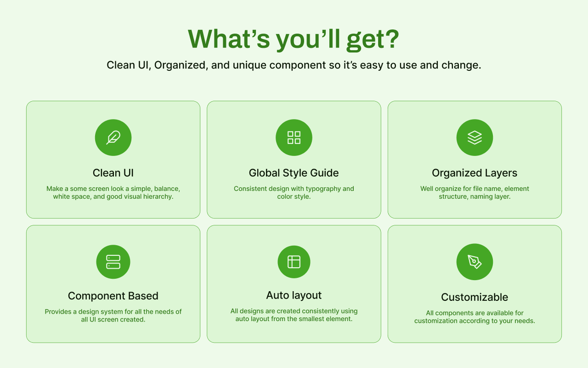Click the Clean UI description text

tap(113, 193)
